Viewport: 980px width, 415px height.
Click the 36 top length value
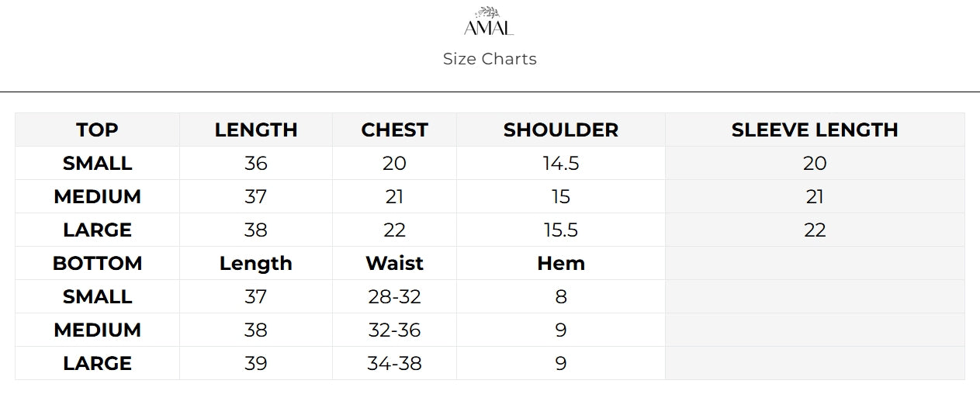coord(256,164)
